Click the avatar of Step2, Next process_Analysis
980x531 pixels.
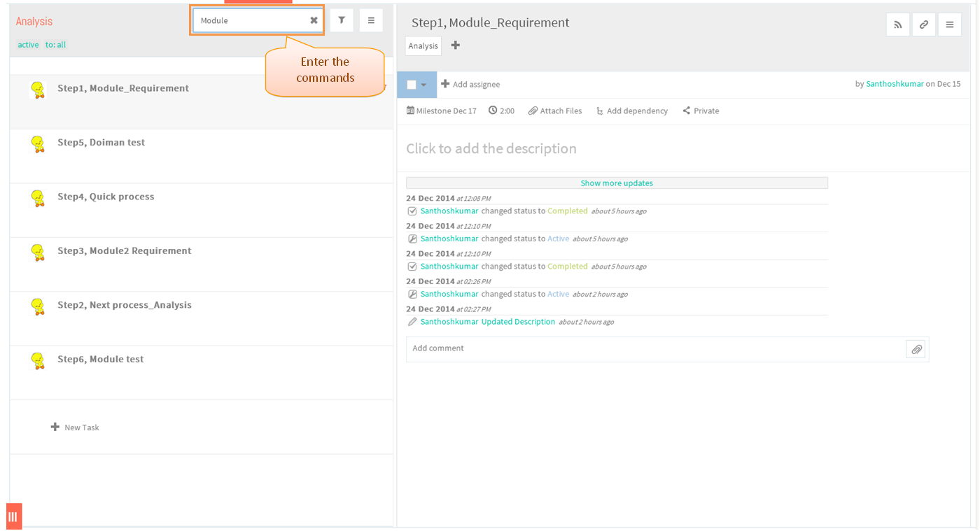pos(38,306)
